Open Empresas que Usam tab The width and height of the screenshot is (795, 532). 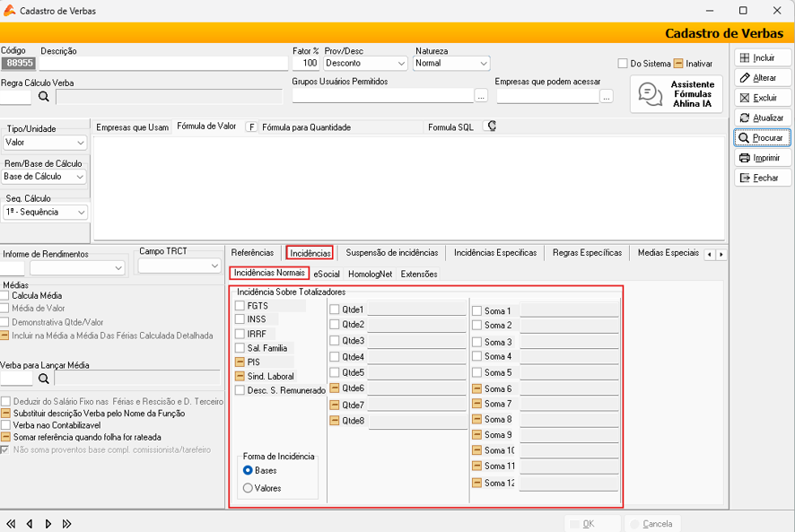[x=132, y=127]
